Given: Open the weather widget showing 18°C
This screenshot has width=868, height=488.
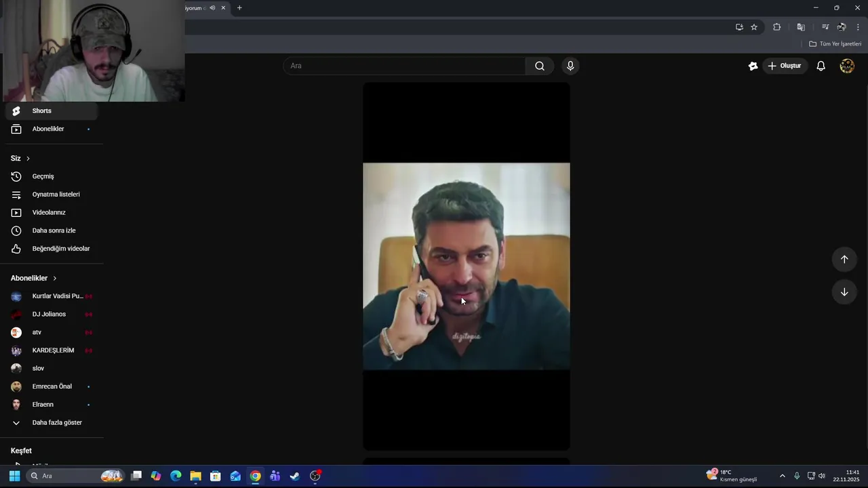Looking at the screenshot, I should pos(732,476).
